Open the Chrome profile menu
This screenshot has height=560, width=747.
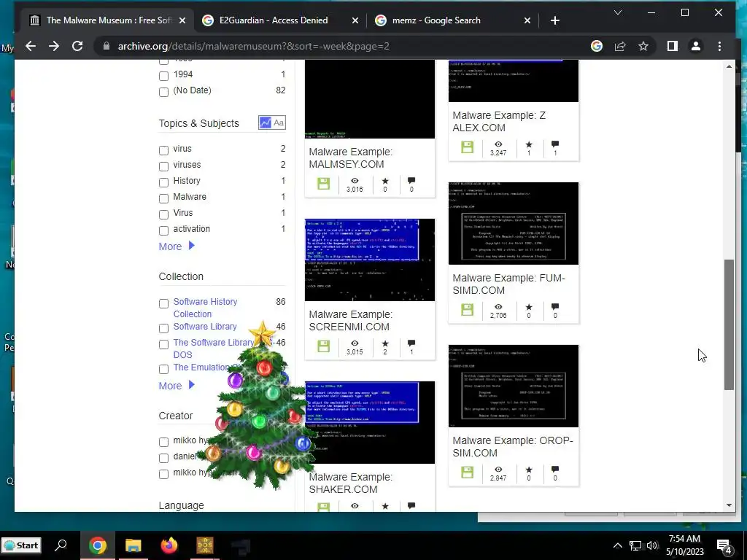point(695,46)
